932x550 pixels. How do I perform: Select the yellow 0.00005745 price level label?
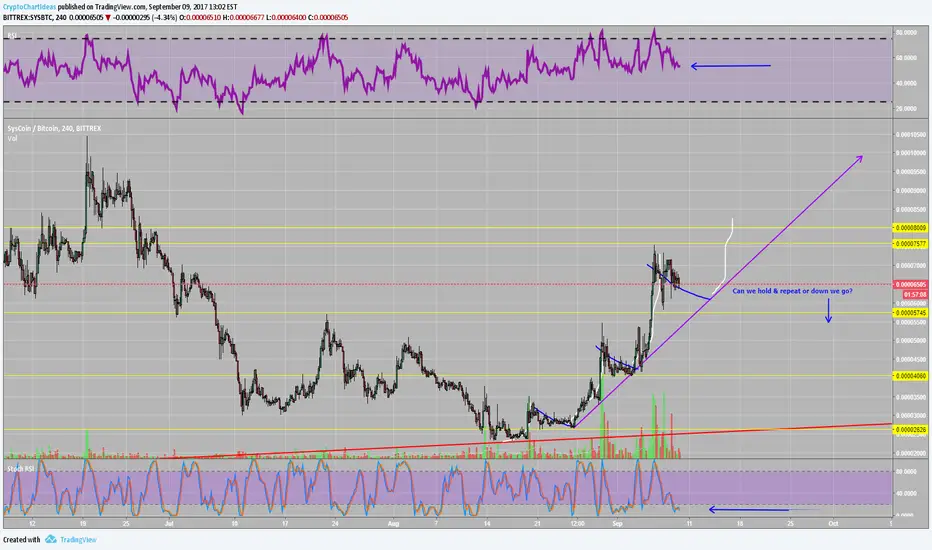[x=910, y=313]
